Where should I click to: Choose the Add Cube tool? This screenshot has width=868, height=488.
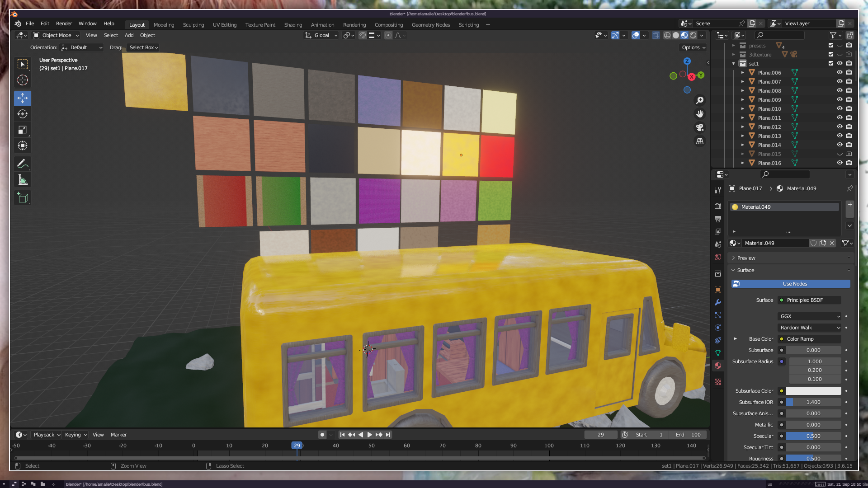(x=23, y=197)
